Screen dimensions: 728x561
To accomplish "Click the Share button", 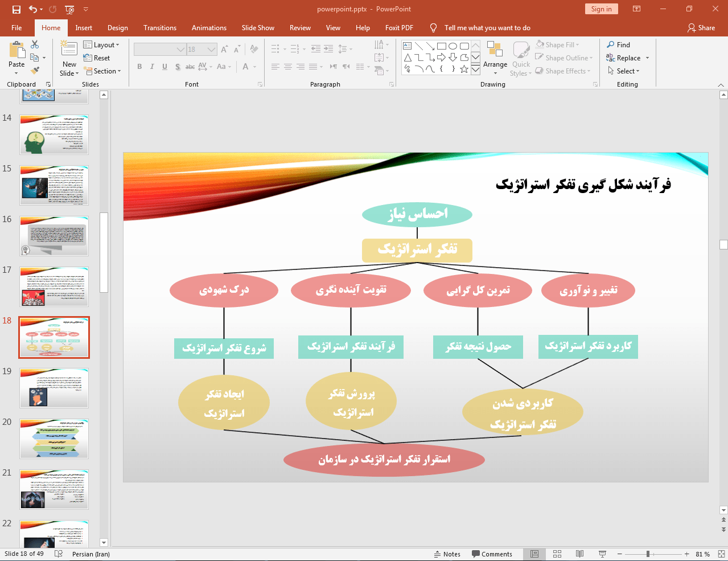I will coord(701,28).
